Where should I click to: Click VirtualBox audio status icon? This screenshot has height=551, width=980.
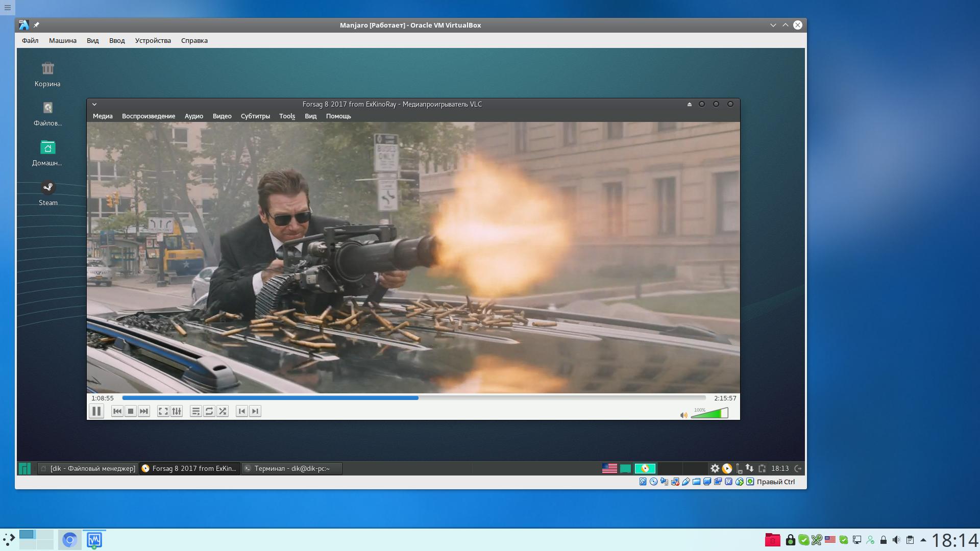pos(664,482)
